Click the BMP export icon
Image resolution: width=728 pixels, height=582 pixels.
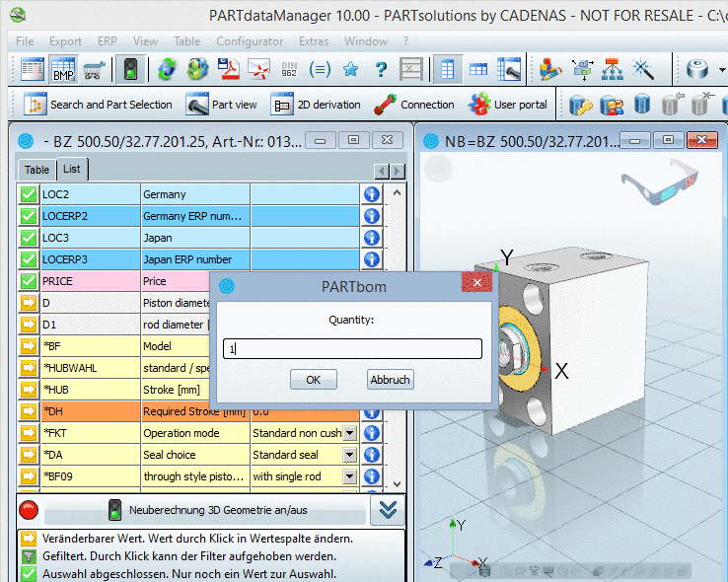64,70
